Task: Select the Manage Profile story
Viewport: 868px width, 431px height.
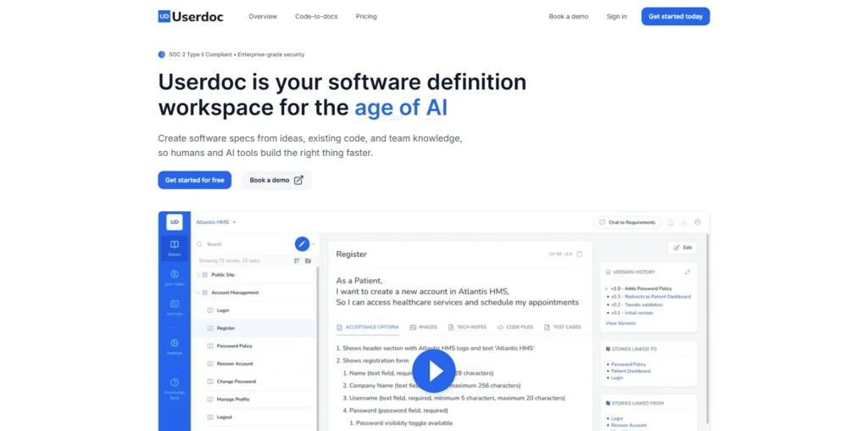Action: click(255, 399)
